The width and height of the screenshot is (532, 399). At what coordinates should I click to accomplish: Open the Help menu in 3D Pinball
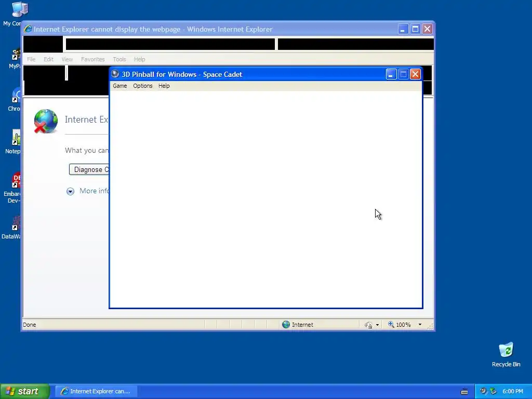(164, 86)
